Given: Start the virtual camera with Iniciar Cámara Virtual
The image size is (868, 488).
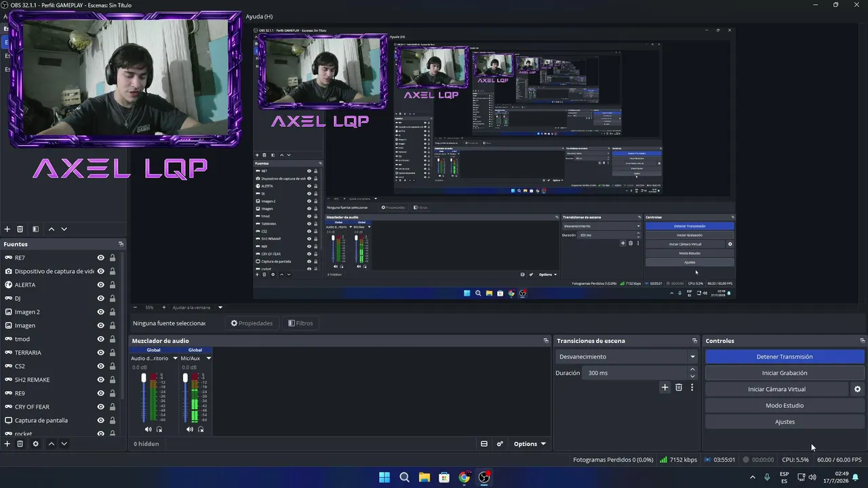Looking at the screenshot, I should pyautogui.click(x=776, y=389).
